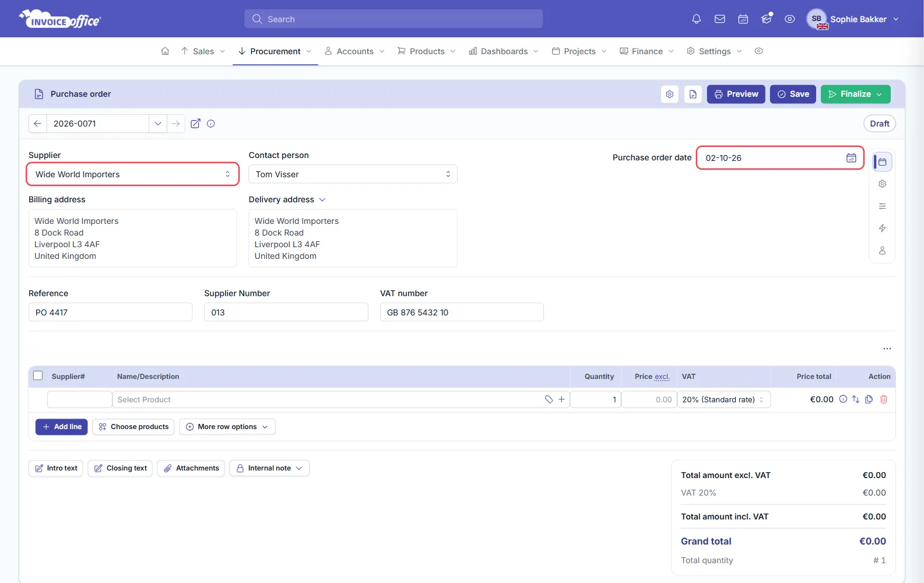
Task: Click tag icon in product line
Action: click(x=549, y=399)
